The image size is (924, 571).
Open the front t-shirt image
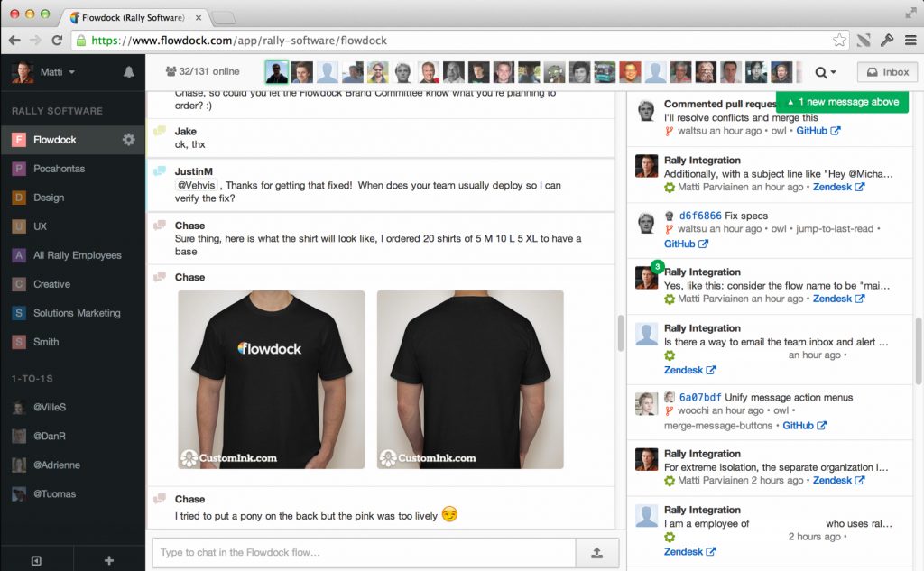click(x=271, y=380)
